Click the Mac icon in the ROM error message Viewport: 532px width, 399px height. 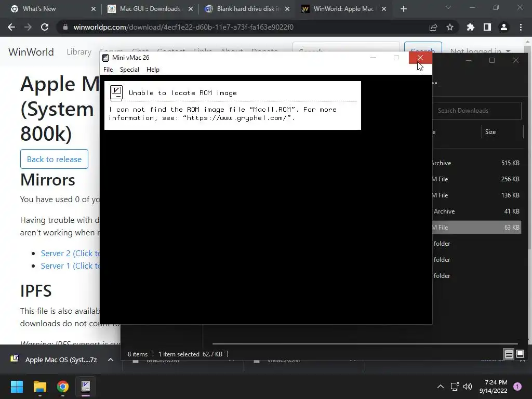click(x=116, y=94)
